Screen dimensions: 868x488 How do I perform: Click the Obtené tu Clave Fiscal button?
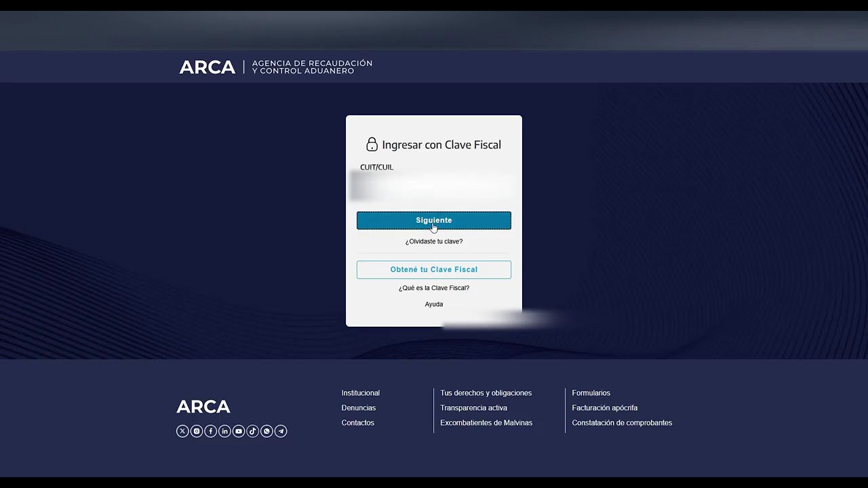(434, 270)
